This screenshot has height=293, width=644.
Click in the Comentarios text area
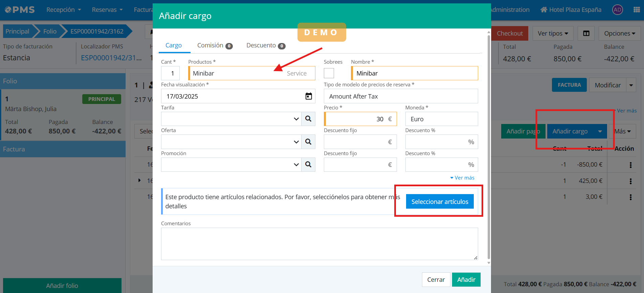(x=319, y=244)
